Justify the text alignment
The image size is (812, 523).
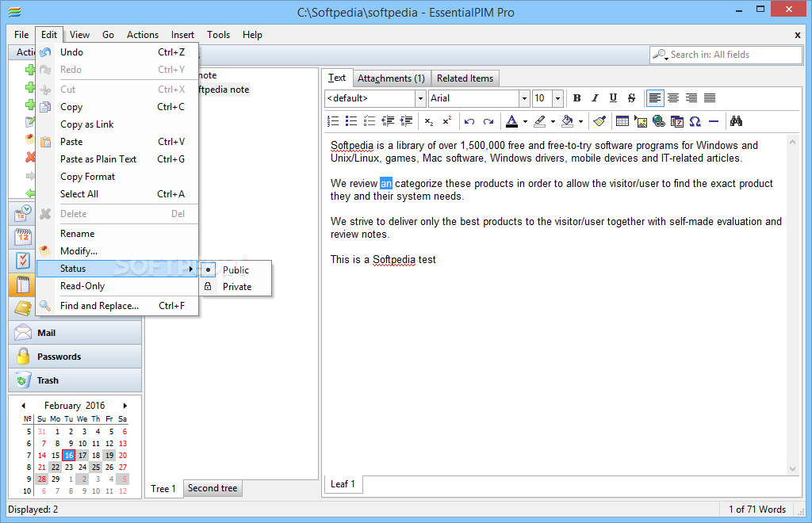tap(710, 97)
